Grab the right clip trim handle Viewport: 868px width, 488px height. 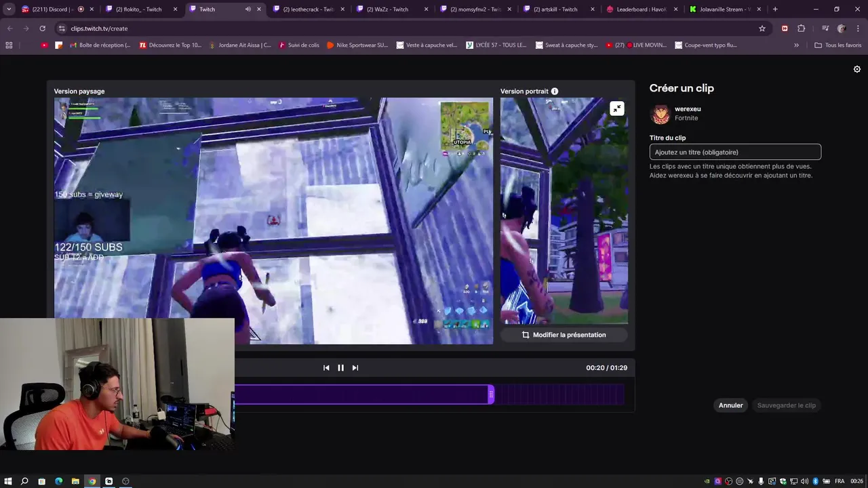tap(491, 394)
